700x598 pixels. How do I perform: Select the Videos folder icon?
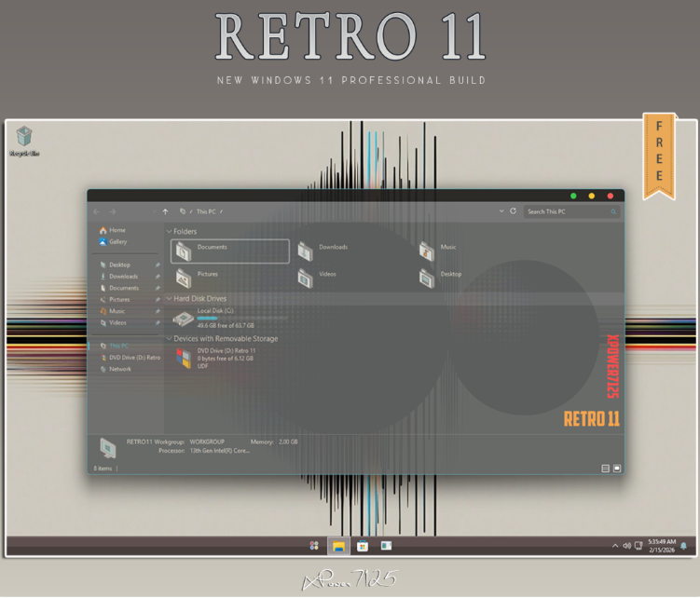point(306,279)
